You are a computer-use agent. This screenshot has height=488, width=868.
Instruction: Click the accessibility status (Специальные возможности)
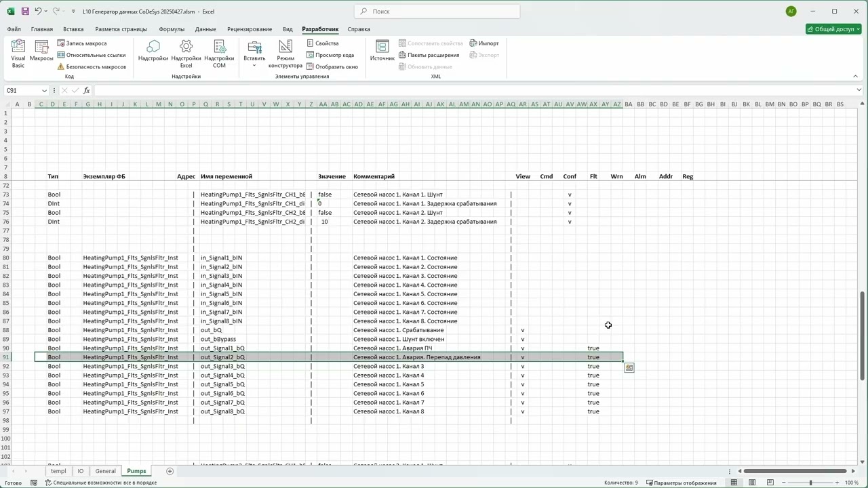click(x=101, y=483)
